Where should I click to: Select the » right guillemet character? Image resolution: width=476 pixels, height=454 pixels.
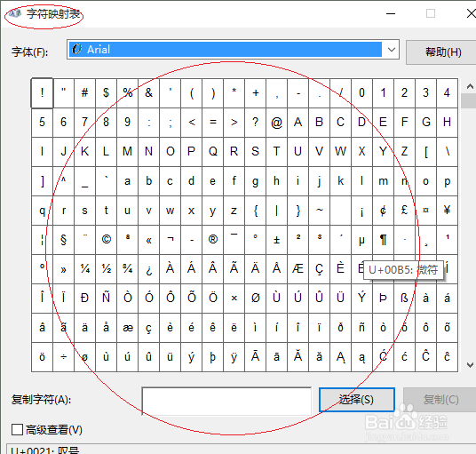(63, 269)
